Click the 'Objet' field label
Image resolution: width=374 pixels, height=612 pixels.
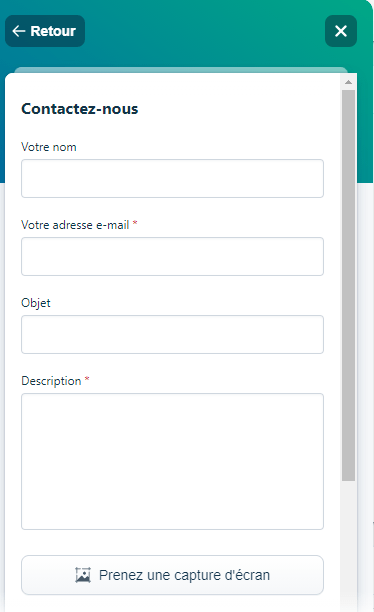(36, 303)
